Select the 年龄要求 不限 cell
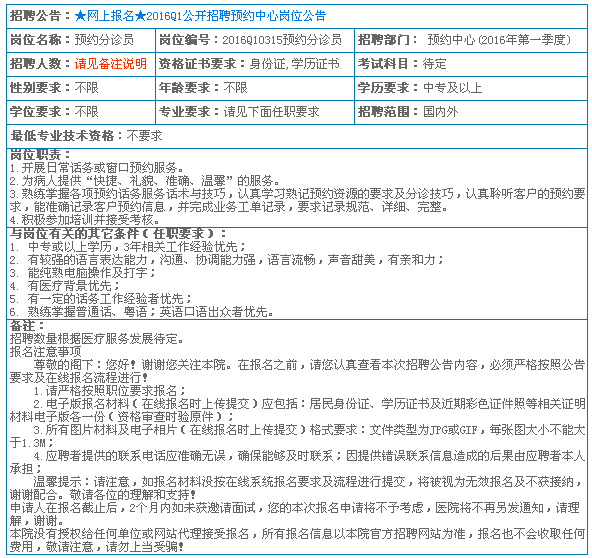The image size is (592, 558). coord(255,88)
